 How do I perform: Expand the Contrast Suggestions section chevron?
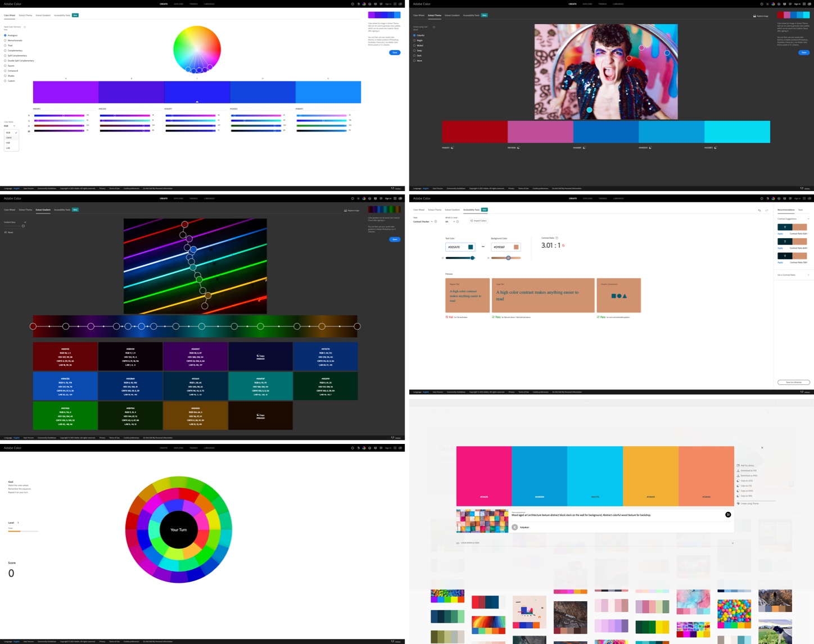[x=808, y=219]
